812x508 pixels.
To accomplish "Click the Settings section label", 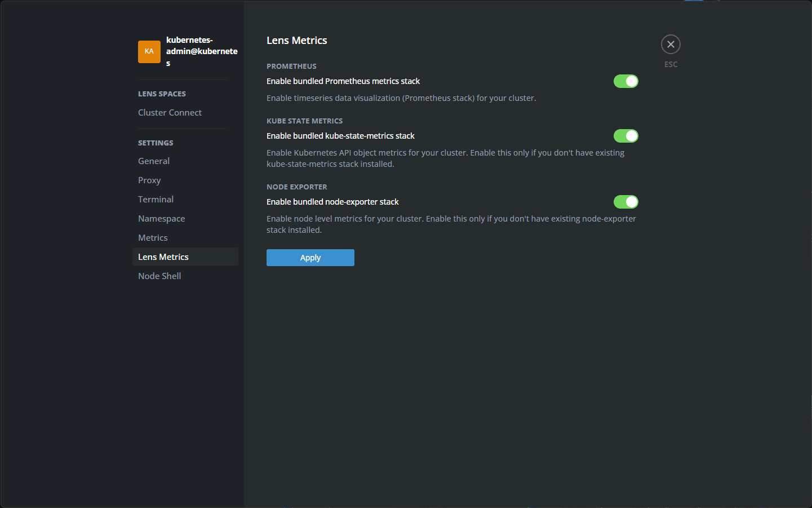I will tap(156, 143).
